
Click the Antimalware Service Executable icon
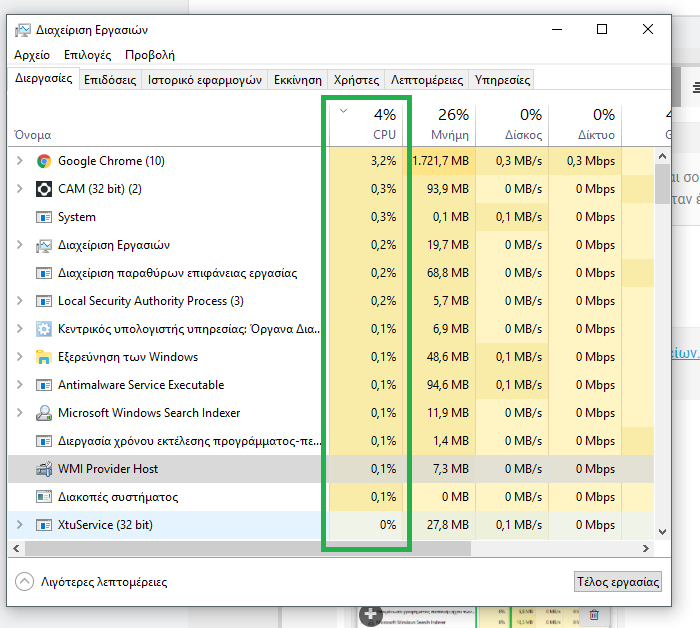[44, 385]
